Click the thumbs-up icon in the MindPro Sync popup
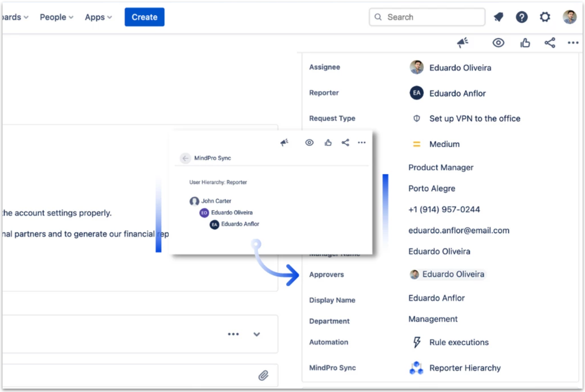The image size is (585, 392). coord(328,142)
